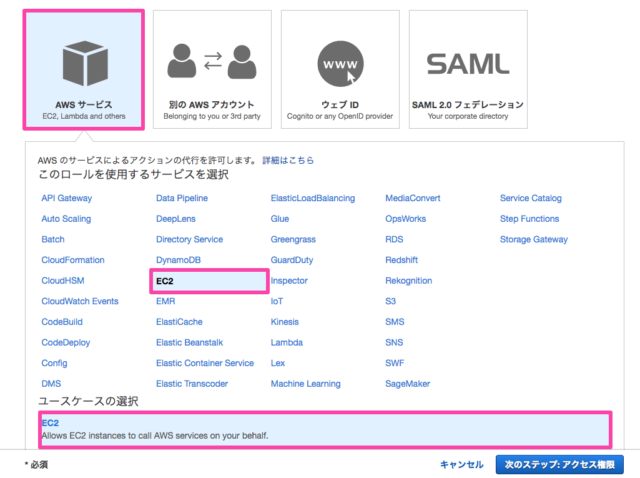
Task: Select SNS service
Action: pos(394,342)
